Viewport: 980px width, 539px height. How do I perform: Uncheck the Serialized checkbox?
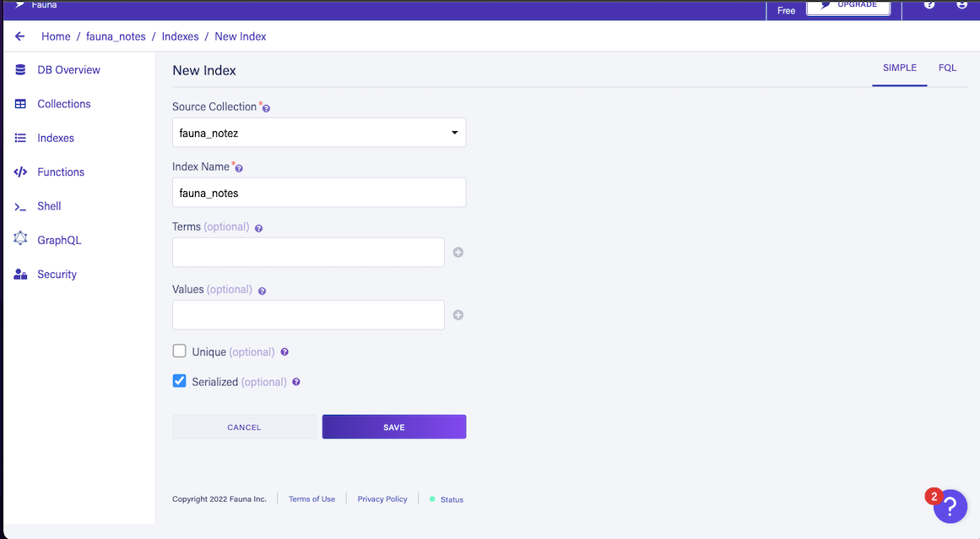[x=180, y=381]
